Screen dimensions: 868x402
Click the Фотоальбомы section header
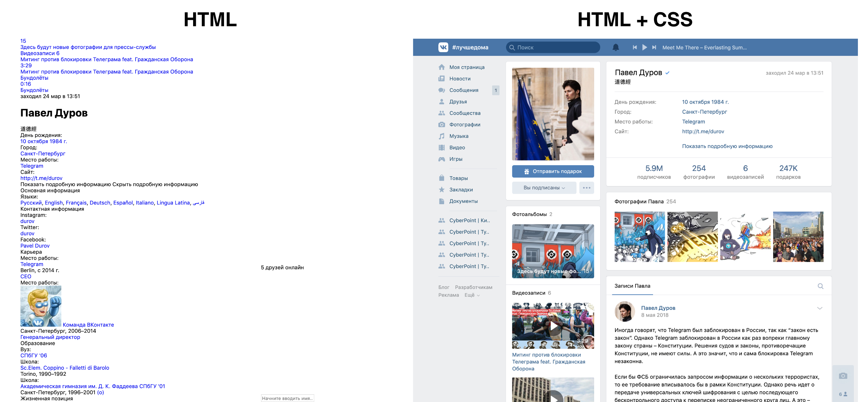tap(532, 214)
